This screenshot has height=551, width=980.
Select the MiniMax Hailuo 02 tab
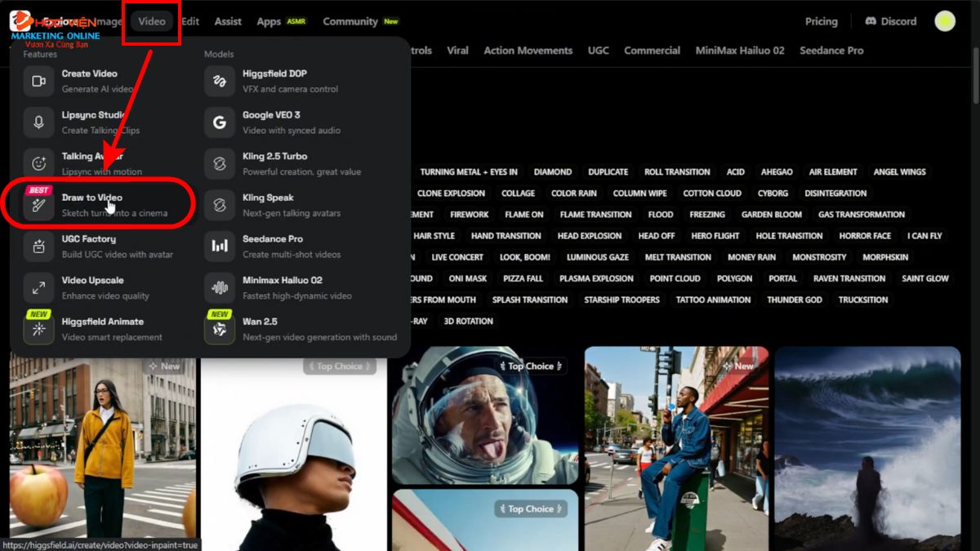pos(739,51)
